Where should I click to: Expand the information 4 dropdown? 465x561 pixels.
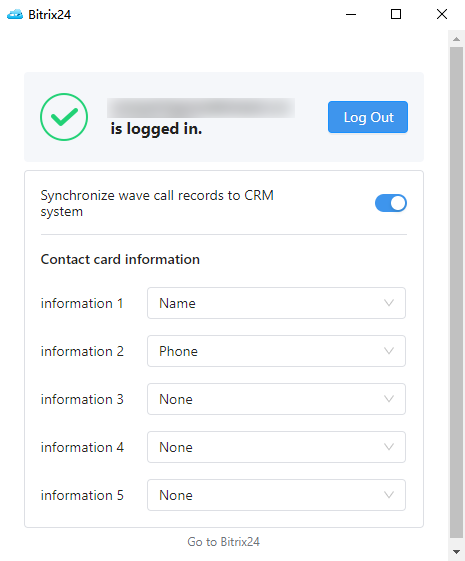tap(276, 447)
